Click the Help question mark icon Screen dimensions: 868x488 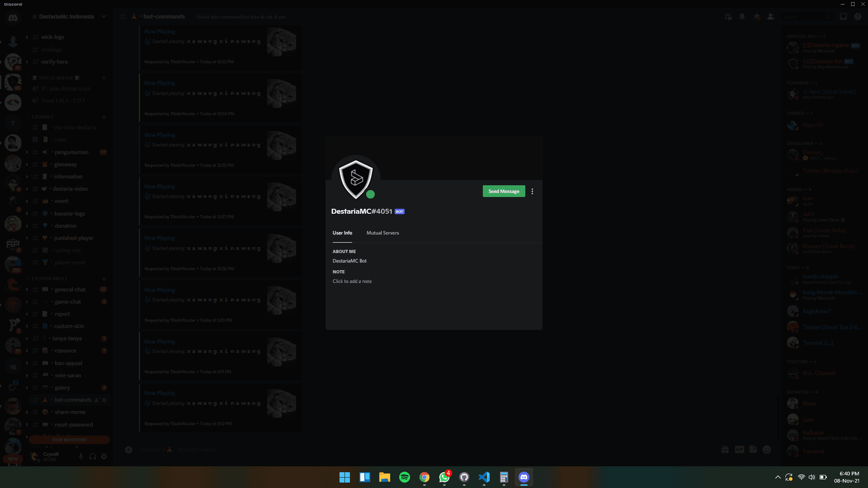pos(858,17)
